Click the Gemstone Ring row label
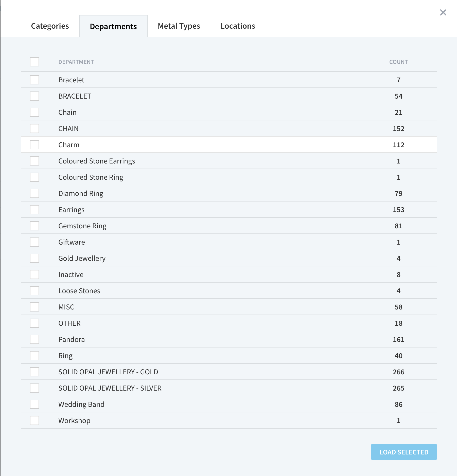Image resolution: width=457 pixels, height=476 pixels. [x=82, y=226]
